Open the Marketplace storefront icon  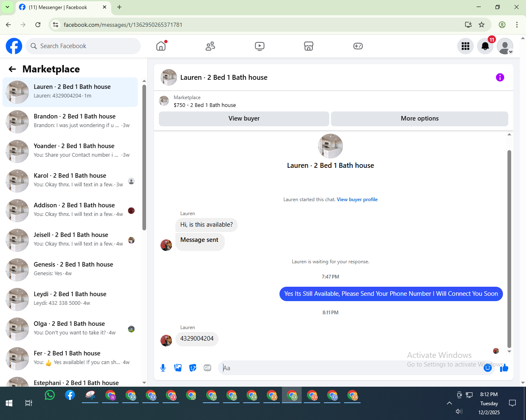coord(309,46)
